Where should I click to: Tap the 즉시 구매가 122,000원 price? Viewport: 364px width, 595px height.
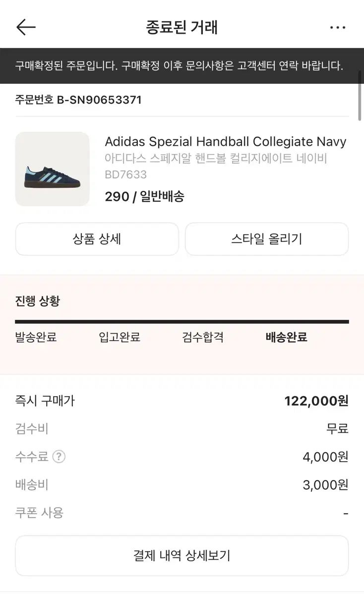tap(316, 401)
